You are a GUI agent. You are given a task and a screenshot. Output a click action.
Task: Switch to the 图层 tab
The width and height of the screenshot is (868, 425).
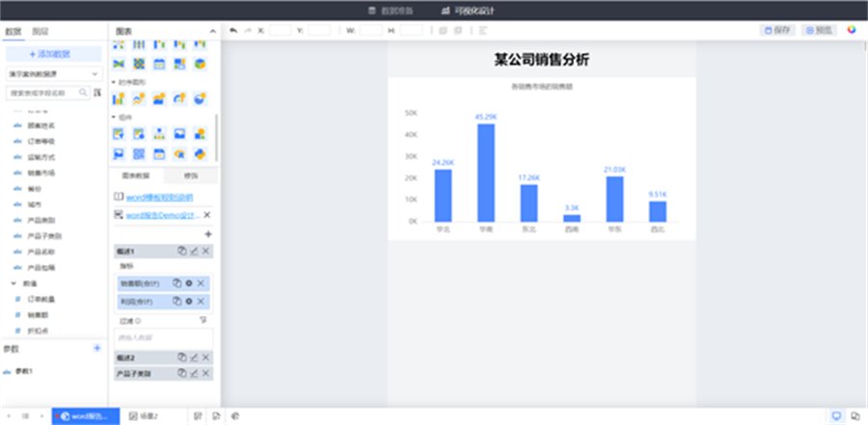coord(40,32)
